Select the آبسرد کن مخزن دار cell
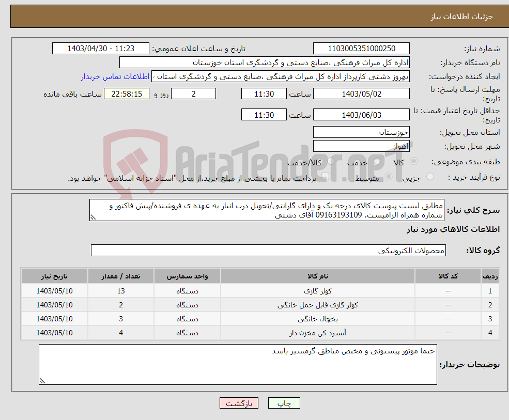The image size is (509, 420). click(318, 333)
